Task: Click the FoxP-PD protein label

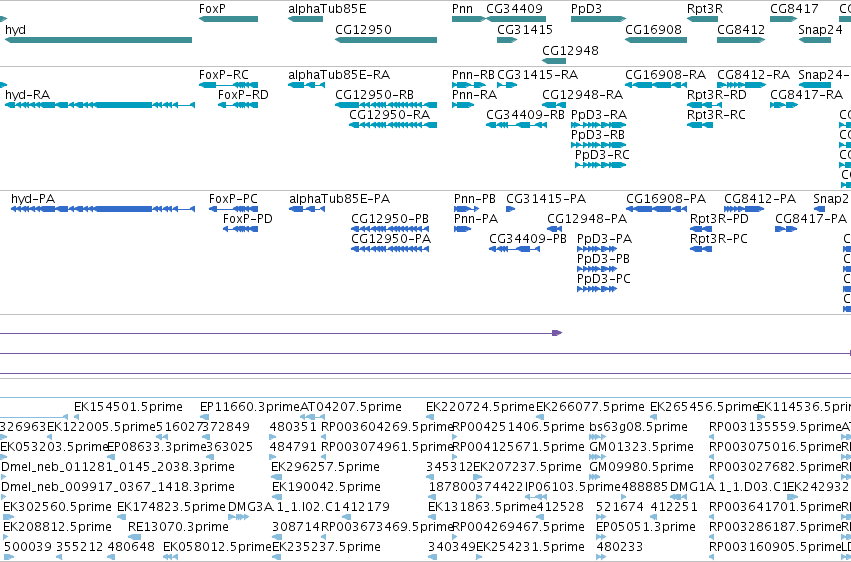Action: tap(247, 219)
